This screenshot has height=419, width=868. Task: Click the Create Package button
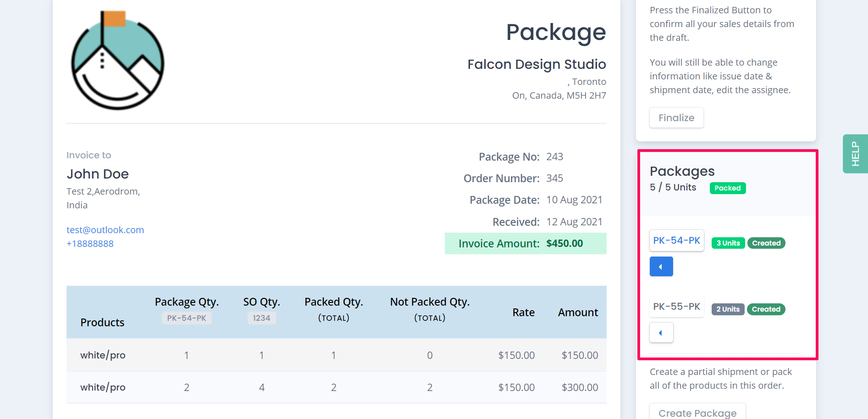697,413
